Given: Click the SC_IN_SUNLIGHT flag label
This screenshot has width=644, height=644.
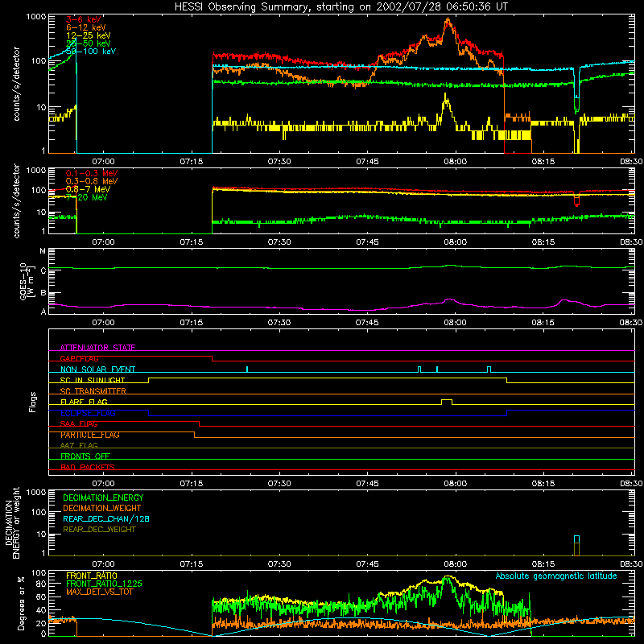Looking at the screenshot, I should tap(93, 380).
